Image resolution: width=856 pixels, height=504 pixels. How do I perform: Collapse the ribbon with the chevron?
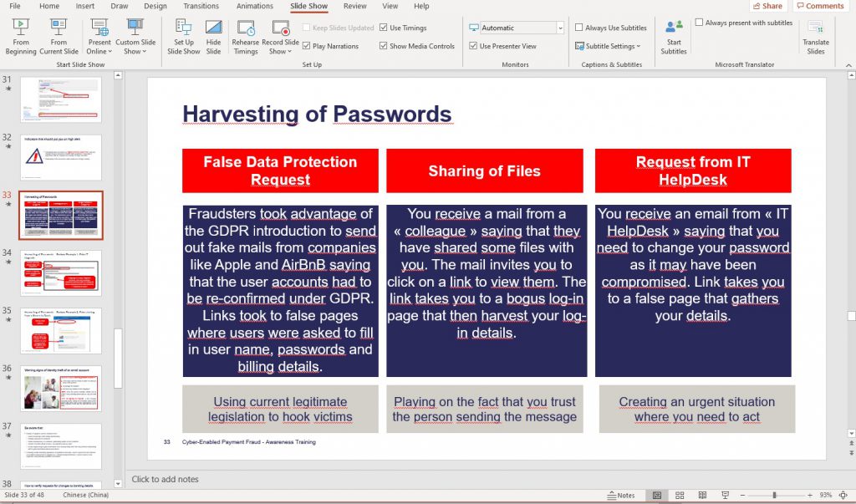(x=849, y=65)
